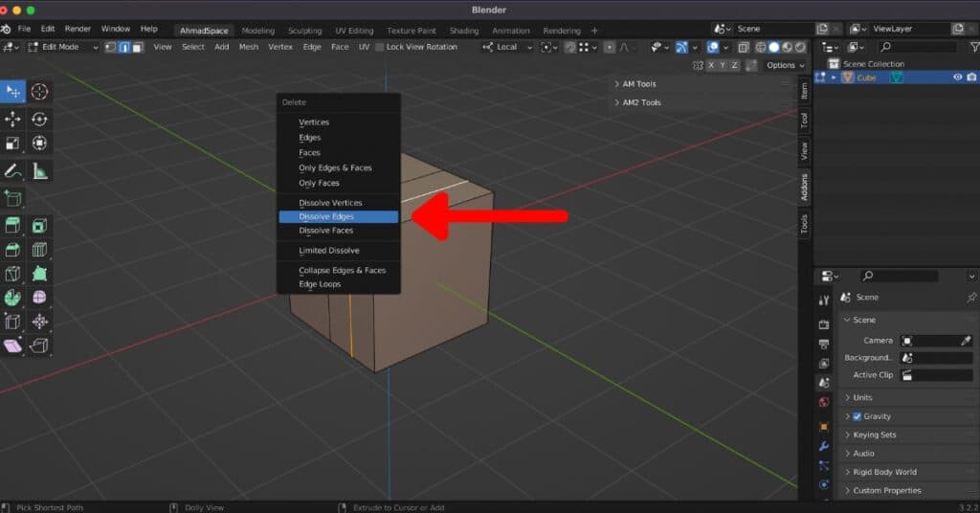Choose the Extrude Region tool
The width and height of the screenshot is (980, 513).
[x=13, y=226]
